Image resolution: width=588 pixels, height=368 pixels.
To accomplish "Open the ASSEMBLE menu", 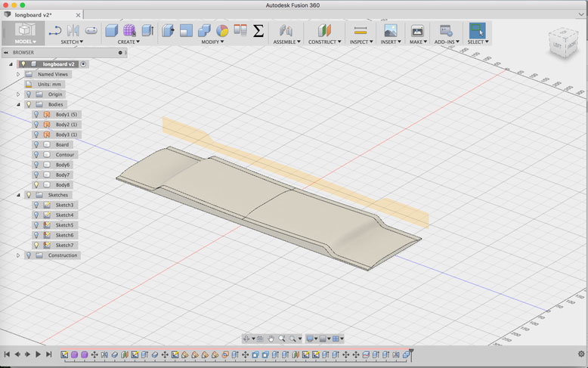I will coord(287,42).
